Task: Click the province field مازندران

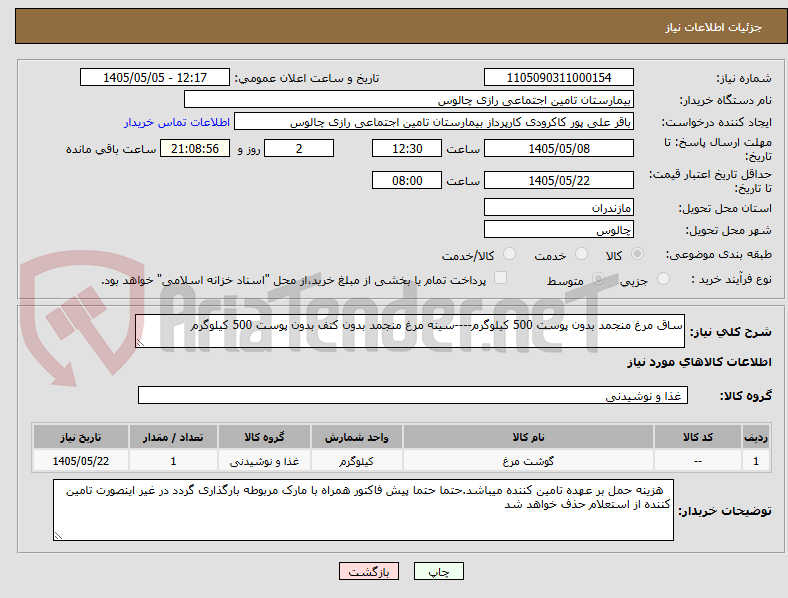Action: coord(558,207)
